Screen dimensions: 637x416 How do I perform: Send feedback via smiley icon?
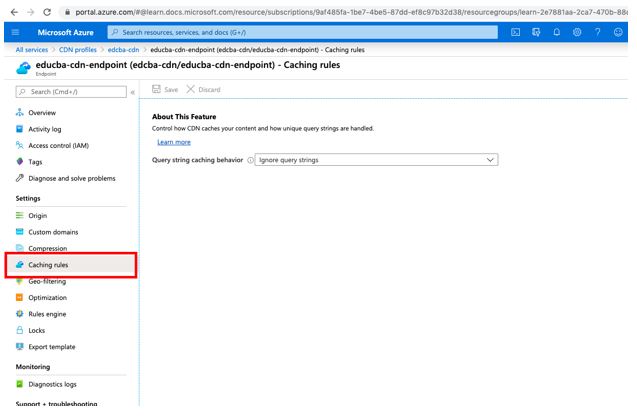click(x=618, y=32)
